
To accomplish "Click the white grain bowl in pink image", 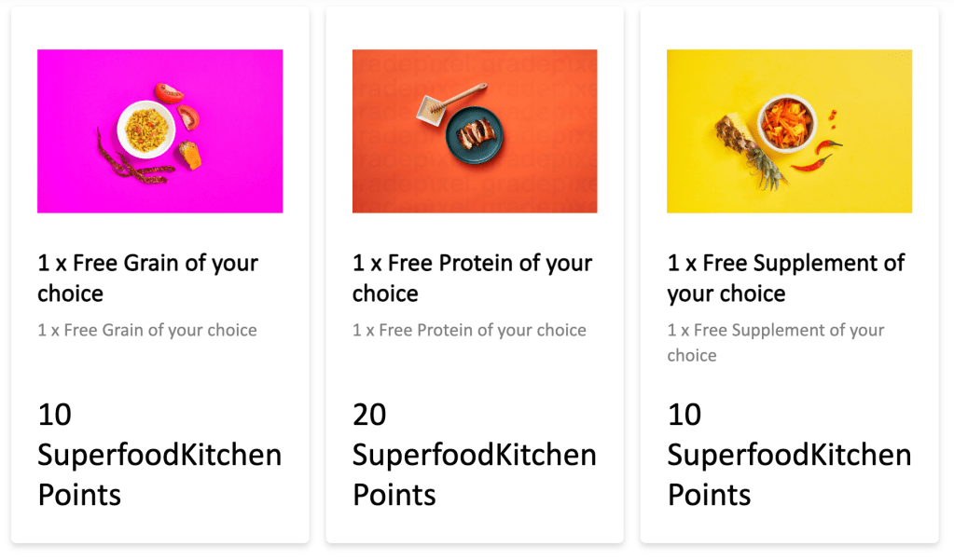I will [x=145, y=129].
